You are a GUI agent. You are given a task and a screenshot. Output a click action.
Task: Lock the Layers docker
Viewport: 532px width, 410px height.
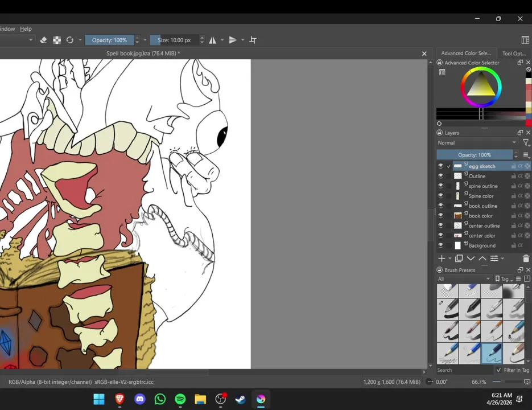pyautogui.click(x=439, y=133)
